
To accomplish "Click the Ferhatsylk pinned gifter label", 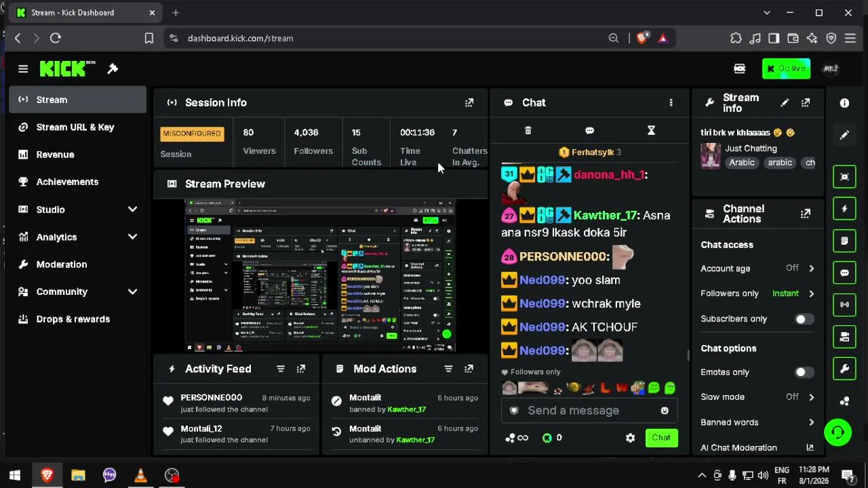I will click(x=589, y=152).
